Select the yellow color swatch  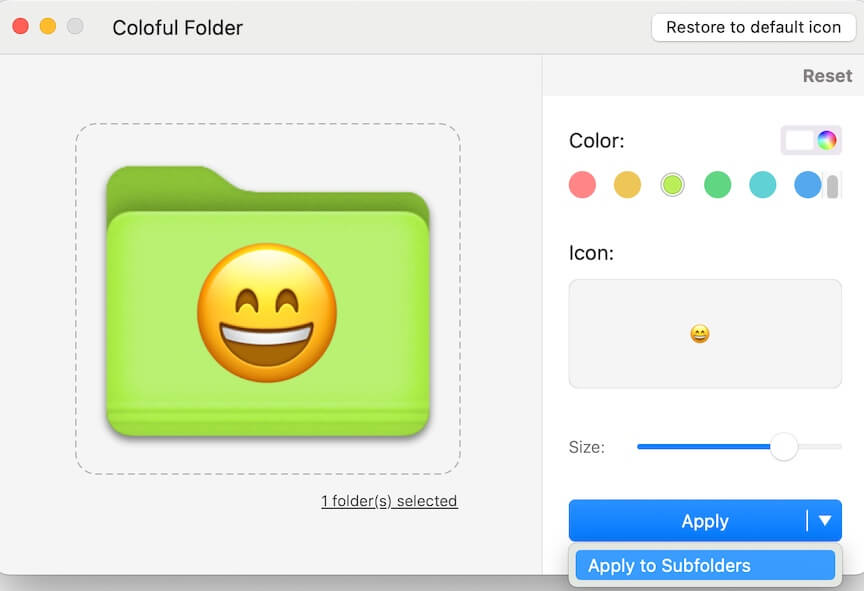[627, 185]
